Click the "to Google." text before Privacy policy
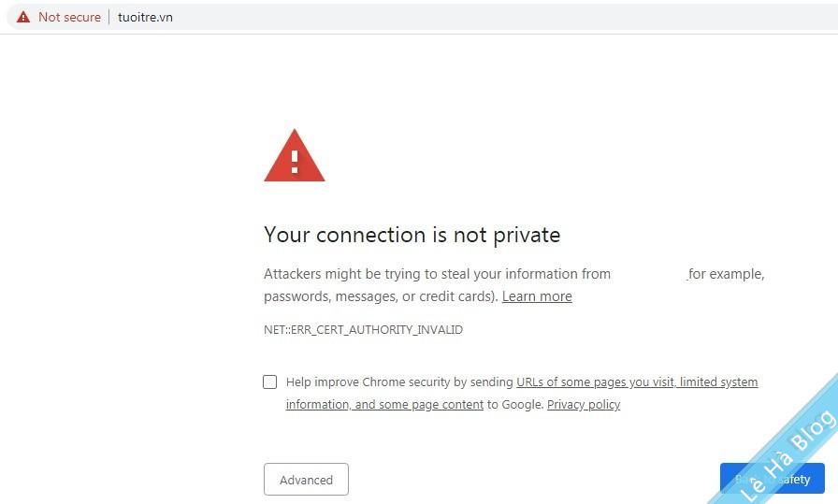This screenshot has width=838, height=504. (515, 405)
